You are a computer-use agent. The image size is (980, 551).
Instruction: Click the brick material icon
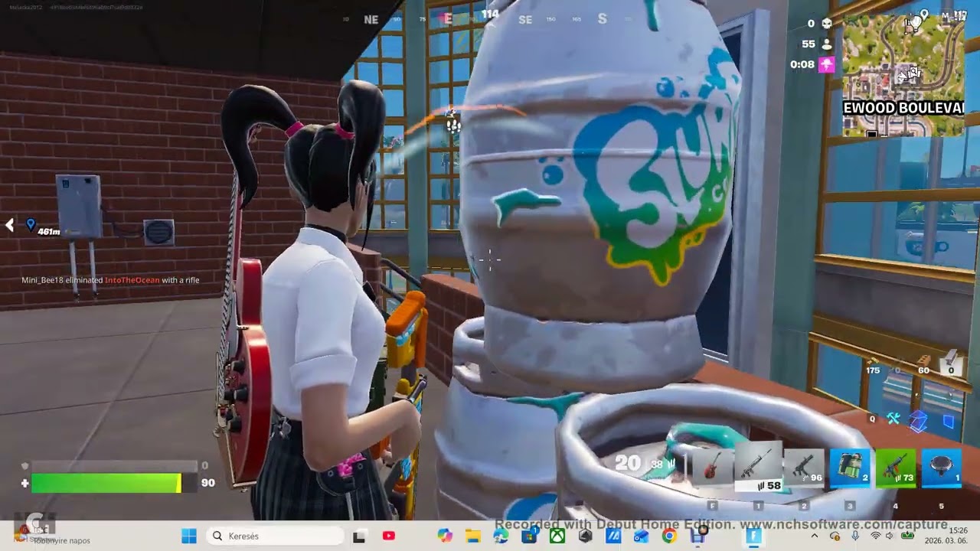coord(924,360)
